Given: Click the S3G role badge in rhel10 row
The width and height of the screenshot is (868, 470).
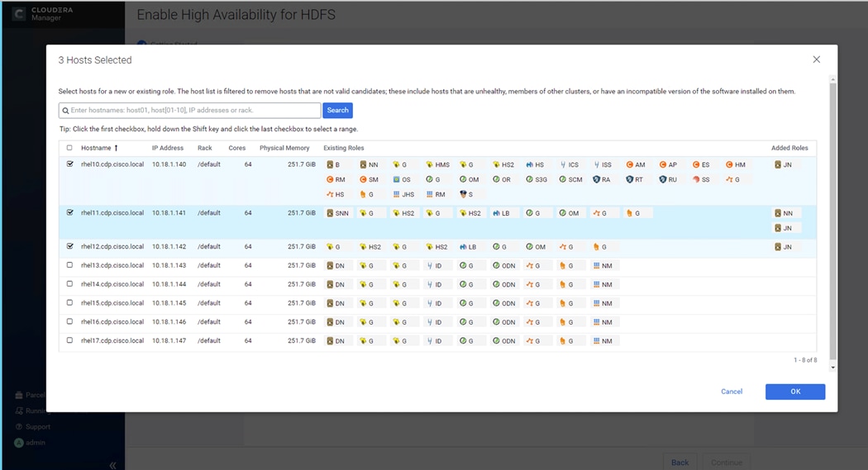Looking at the screenshot, I should (537, 180).
